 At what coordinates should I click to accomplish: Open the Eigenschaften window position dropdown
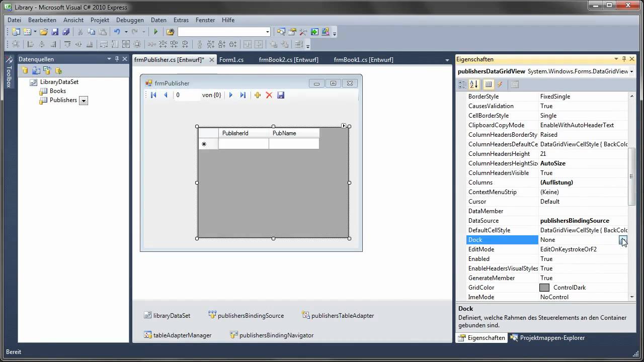pos(616,59)
